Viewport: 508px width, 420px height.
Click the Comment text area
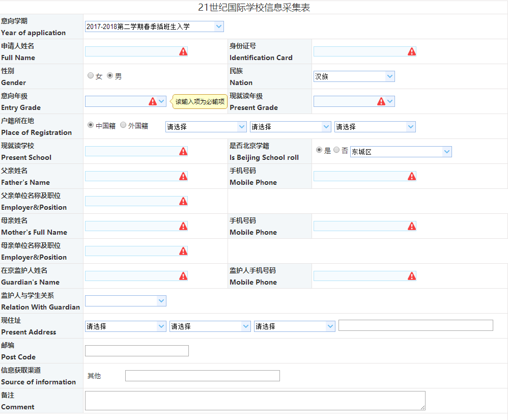(255, 401)
